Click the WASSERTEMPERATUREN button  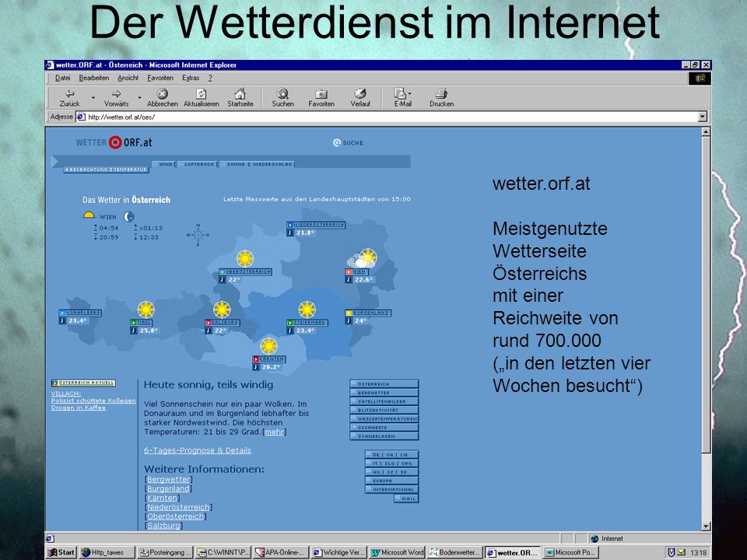click(384, 418)
